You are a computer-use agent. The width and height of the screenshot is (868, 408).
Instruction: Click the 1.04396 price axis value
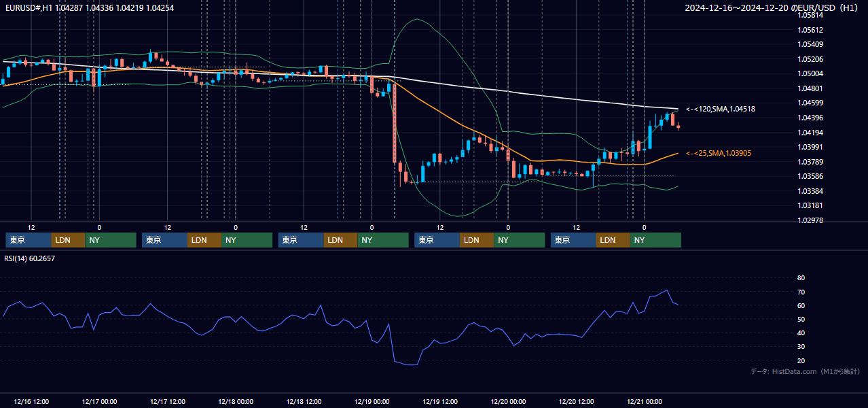click(x=810, y=118)
